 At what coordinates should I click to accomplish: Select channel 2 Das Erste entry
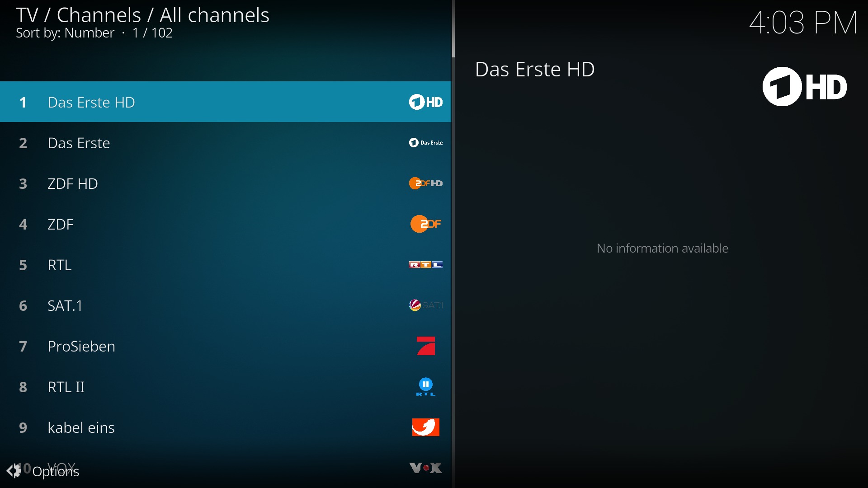[79, 143]
